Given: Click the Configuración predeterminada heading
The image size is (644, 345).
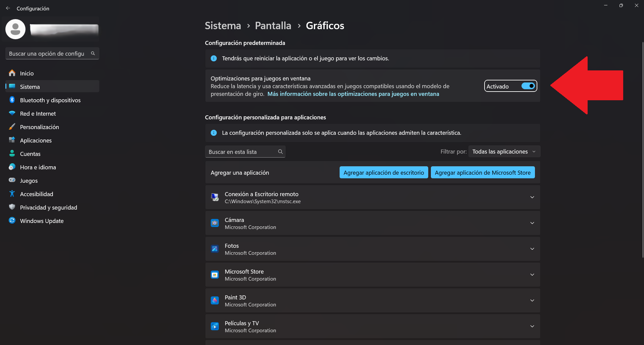Looking at the screenshot, I should (245, 43).
